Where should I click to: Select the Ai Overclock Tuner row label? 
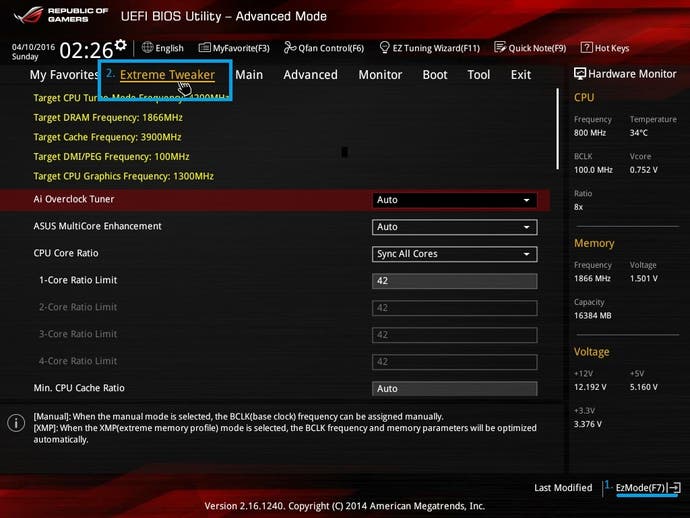74,199
